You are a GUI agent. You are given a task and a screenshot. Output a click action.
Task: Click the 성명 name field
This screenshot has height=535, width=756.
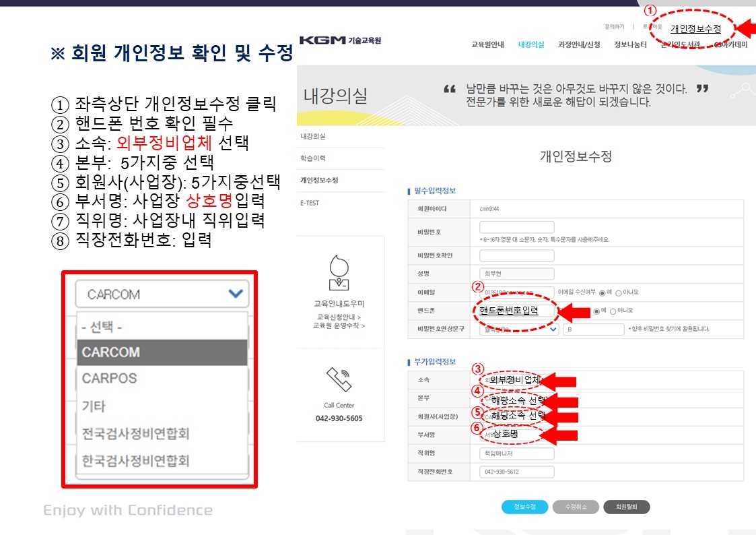tap(517, 274)
